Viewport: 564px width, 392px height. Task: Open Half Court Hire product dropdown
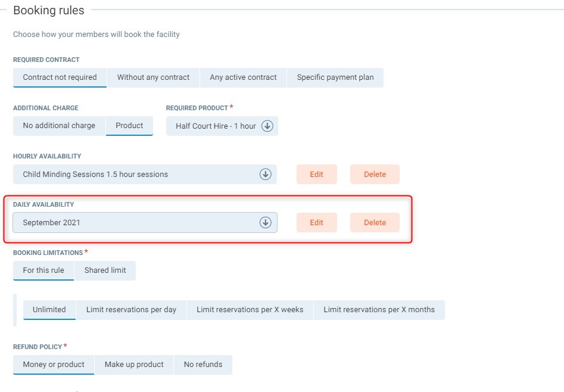point(216,126)
